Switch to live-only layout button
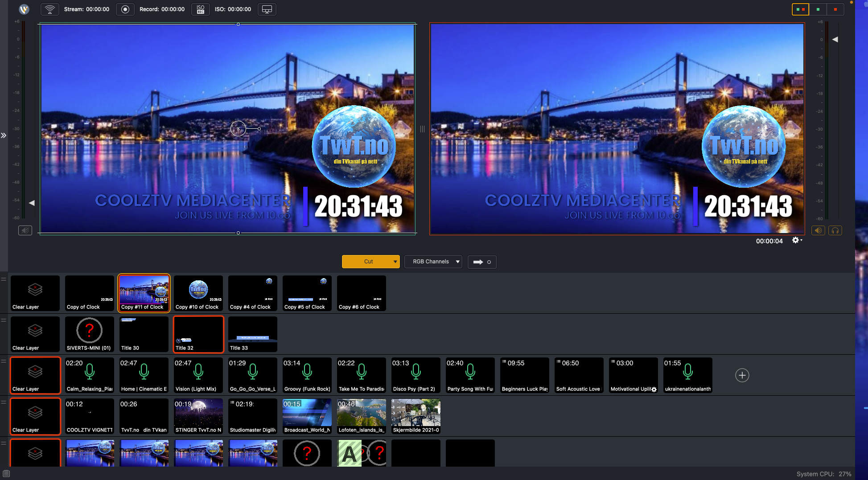This screenshot has height=480, width=868. click(835, 9)
